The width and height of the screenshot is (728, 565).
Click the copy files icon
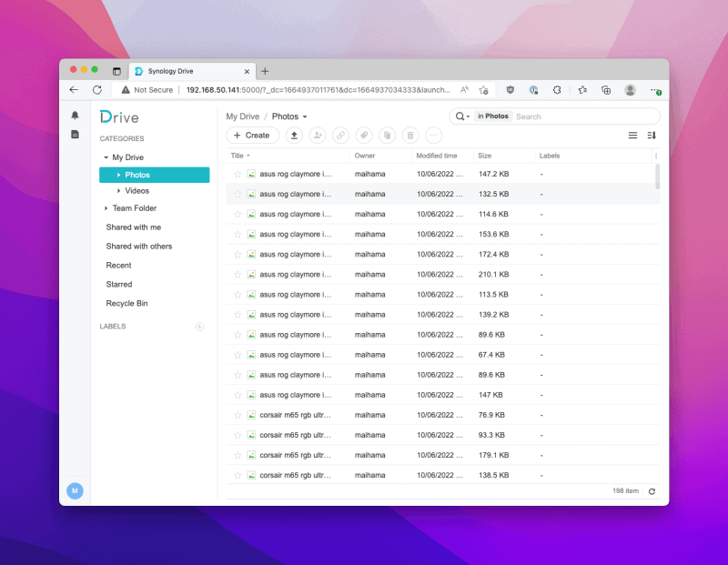click(387, 136)
